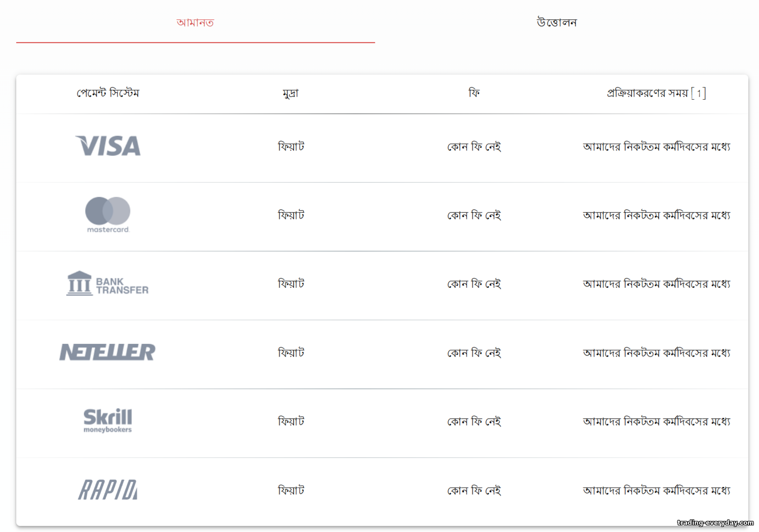The width and height of the screenshot is (759, 532).
Task: Click processing time text in Bank Transfer row
Action: (x=657, y=284)
